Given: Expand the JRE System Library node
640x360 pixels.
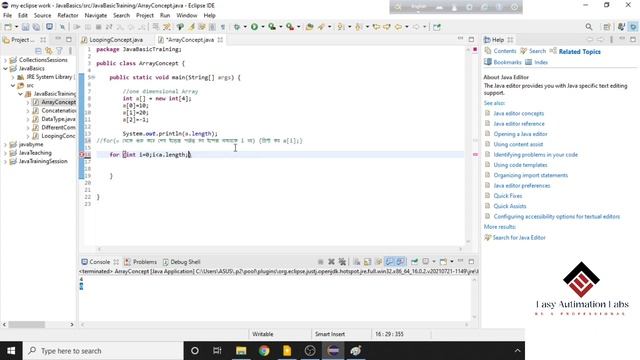Looking at the screenshot, I should 13,77.
